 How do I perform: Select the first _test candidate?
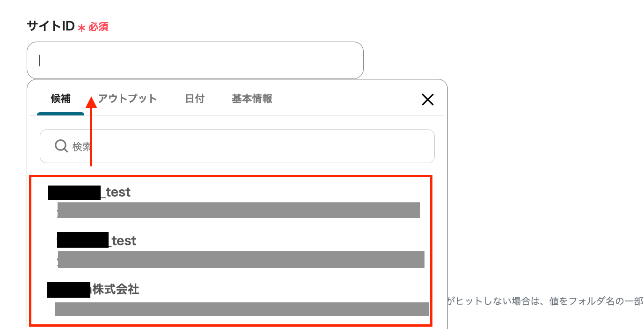[x=230, y=202]
